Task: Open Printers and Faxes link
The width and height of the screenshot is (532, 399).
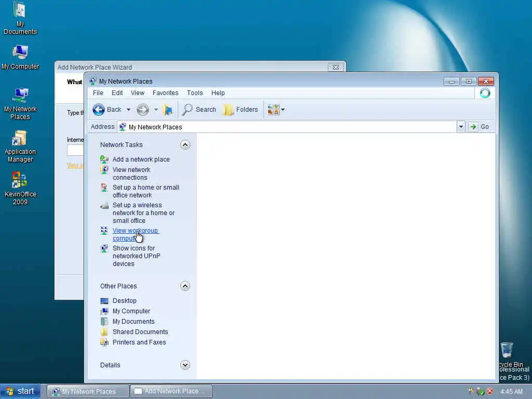Action: (x=139, y=342)
